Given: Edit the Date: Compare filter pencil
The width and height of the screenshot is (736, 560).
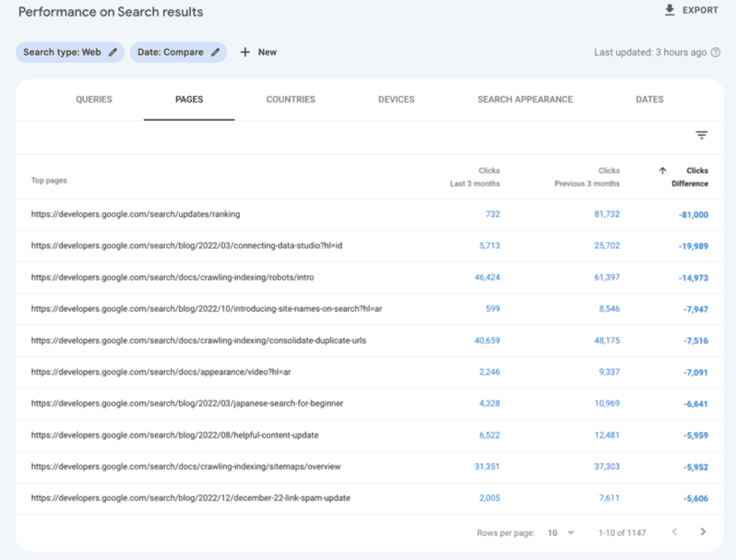Looking at the screenshot, I should 215,52.
